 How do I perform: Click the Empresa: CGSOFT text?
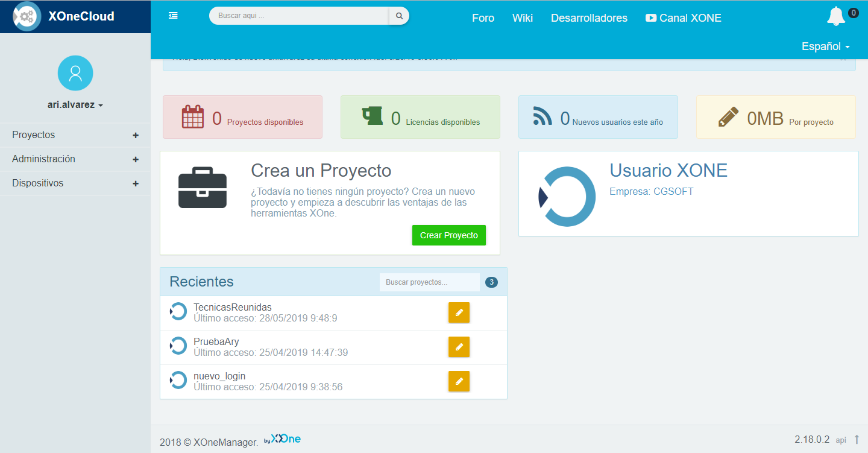pyautogui.click(x=652, y=192)
